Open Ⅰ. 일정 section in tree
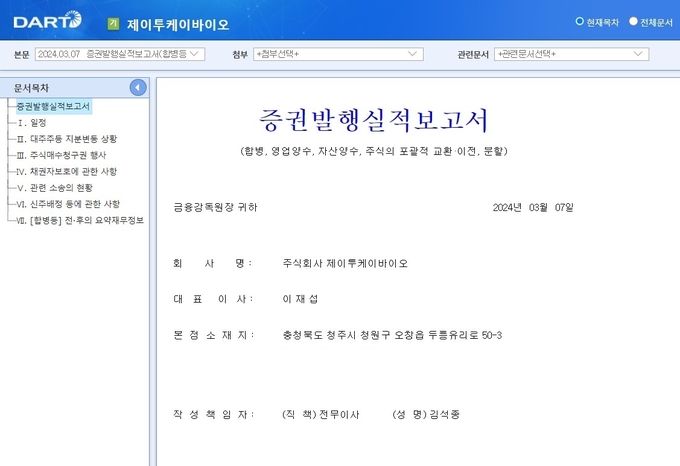This screenshot has height=466, width=680. pyautogui.click(x=31, y=123)
